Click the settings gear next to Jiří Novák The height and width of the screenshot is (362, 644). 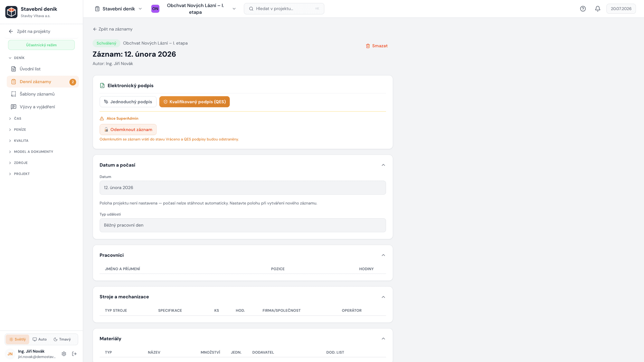pos(64,354)
